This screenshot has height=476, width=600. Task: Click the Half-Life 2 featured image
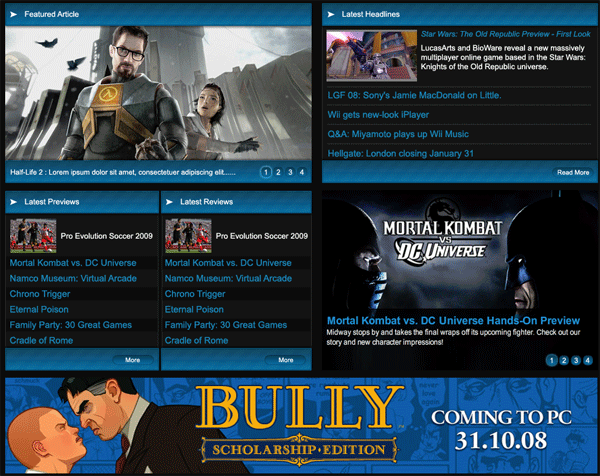tap(158, 93)
